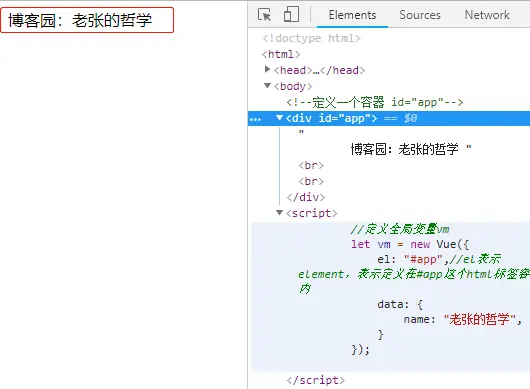Select the second <br> element
The width and height of the screenshot is (530, 389).
click(x=311, y=181)
